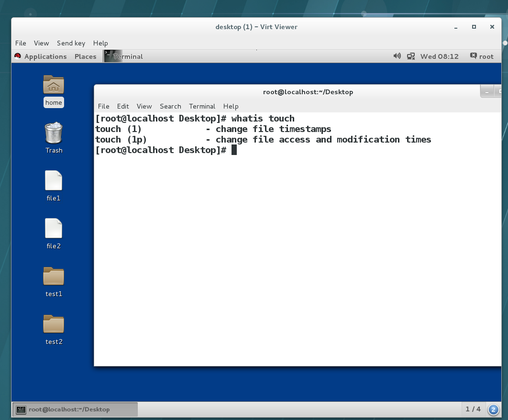508x420 pixels.
Task: Click the 1 / 4 workspace switcher
Action: coord(473,409)
